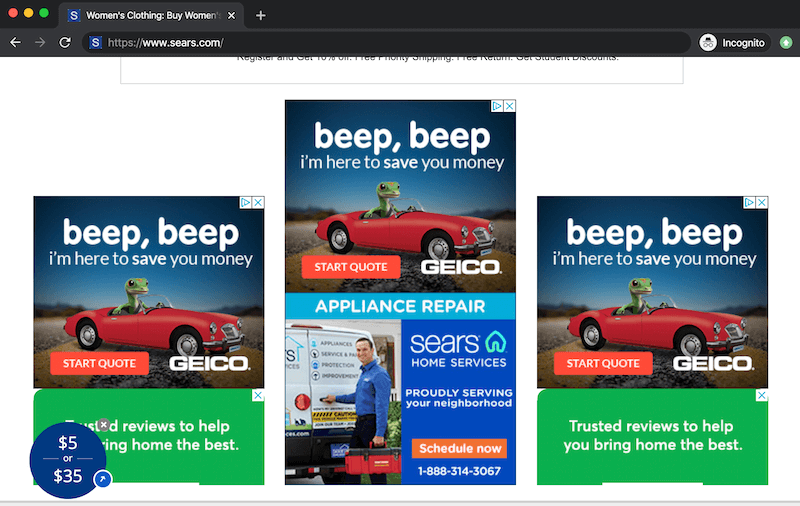Viewport: 800px width, 506px height.
Task: Click the GEICO logo in the left ad
Action: pyautogui.click(x=210, y=363)
